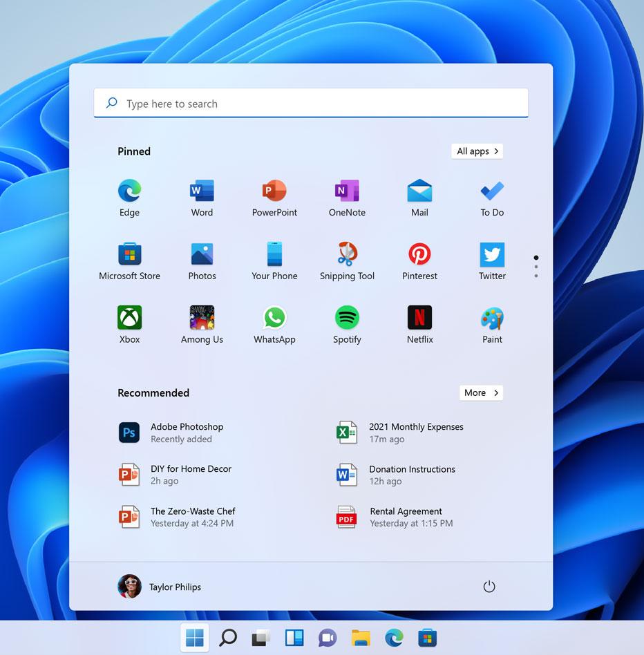The height and width of the screenshot is (655, 644).
Task: Open the Pinterest app
Action: pos(419,261)
